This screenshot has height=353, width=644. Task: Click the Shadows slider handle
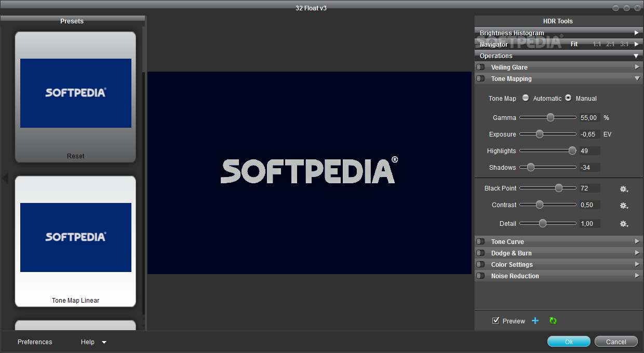click(x=530, y=167)
